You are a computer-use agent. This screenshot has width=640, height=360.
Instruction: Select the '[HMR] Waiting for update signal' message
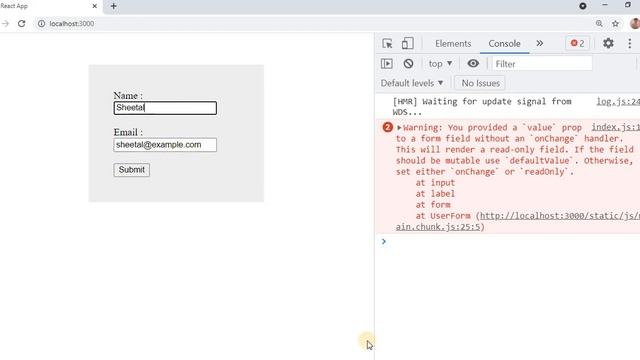pos(482,107)
